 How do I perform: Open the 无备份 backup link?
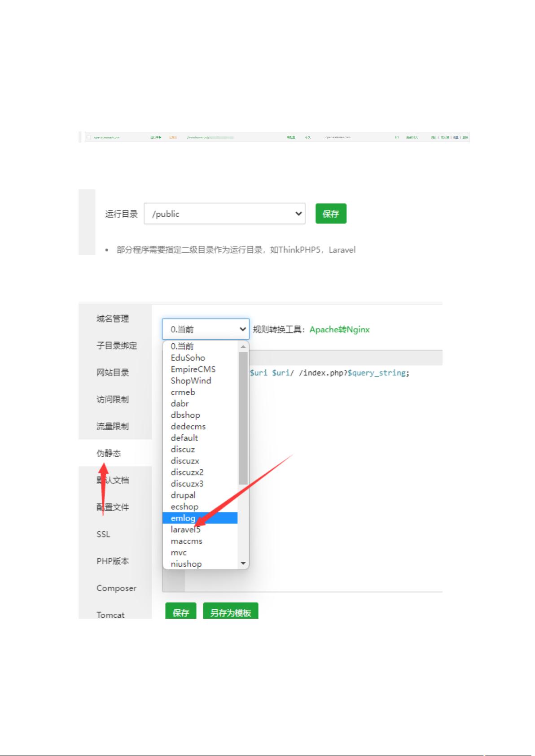173,137
